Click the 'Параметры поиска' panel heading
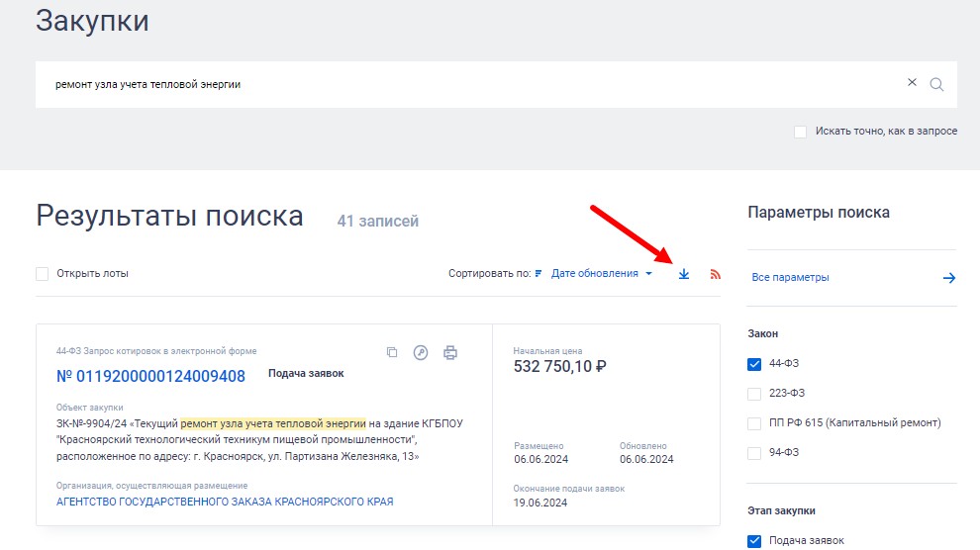 point(819,213)
